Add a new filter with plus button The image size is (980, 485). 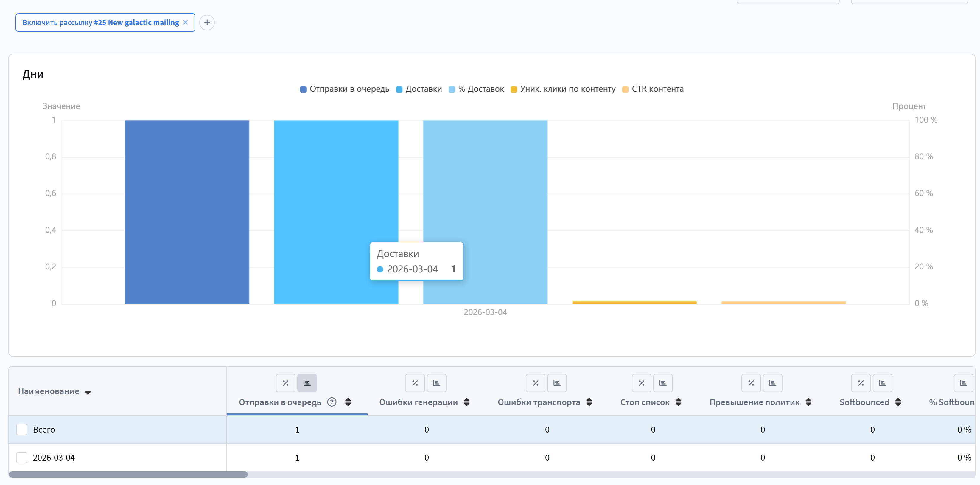[207, 22]
